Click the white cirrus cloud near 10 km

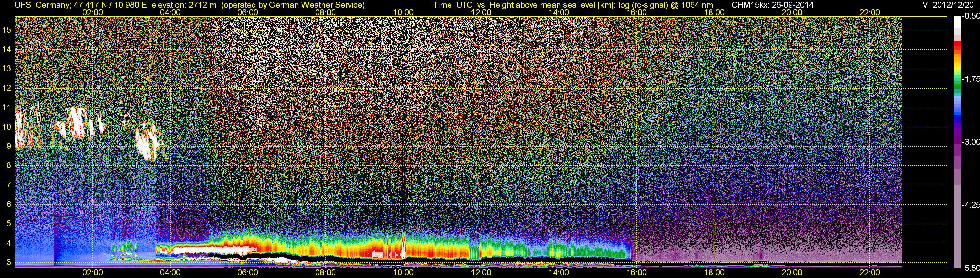pos(79,123)
